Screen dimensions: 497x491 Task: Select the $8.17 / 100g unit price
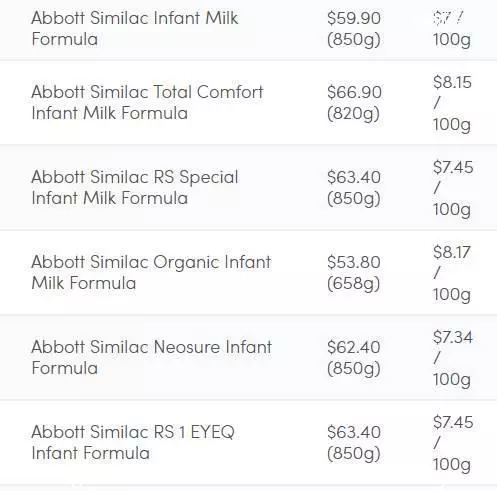tap(452, 273)
